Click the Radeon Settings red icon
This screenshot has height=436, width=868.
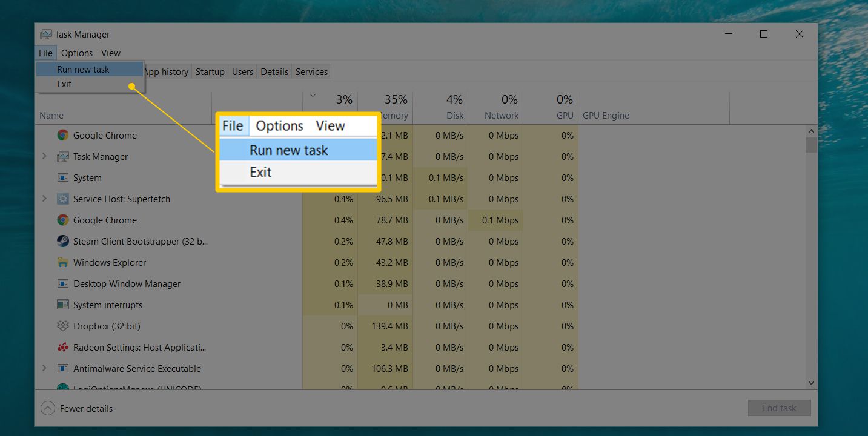[62, 347]
